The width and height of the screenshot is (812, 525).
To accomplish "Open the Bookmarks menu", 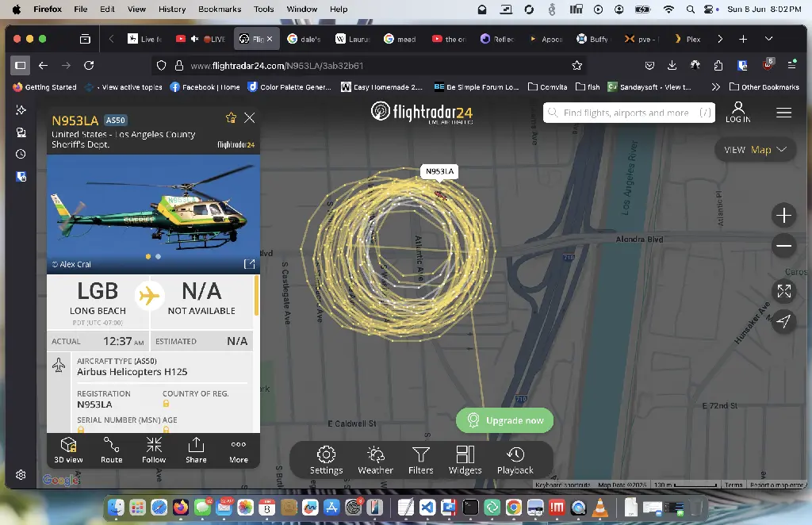I will [220, 10].
